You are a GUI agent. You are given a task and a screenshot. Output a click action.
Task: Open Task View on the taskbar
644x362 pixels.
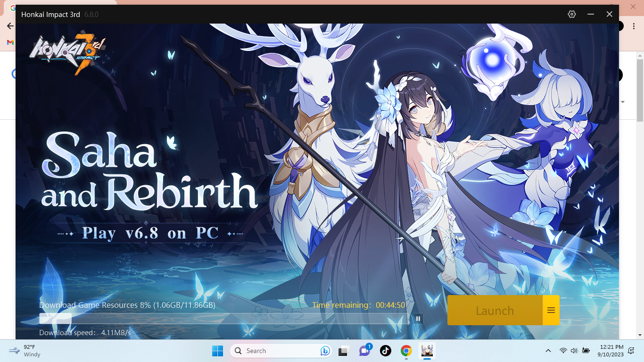coord(344,351)
